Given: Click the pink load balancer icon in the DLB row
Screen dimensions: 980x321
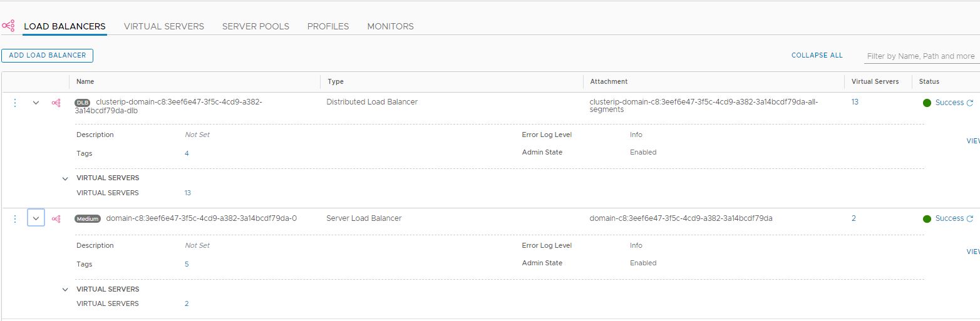Looking at the screenshot, I should (x=56, y=103).
